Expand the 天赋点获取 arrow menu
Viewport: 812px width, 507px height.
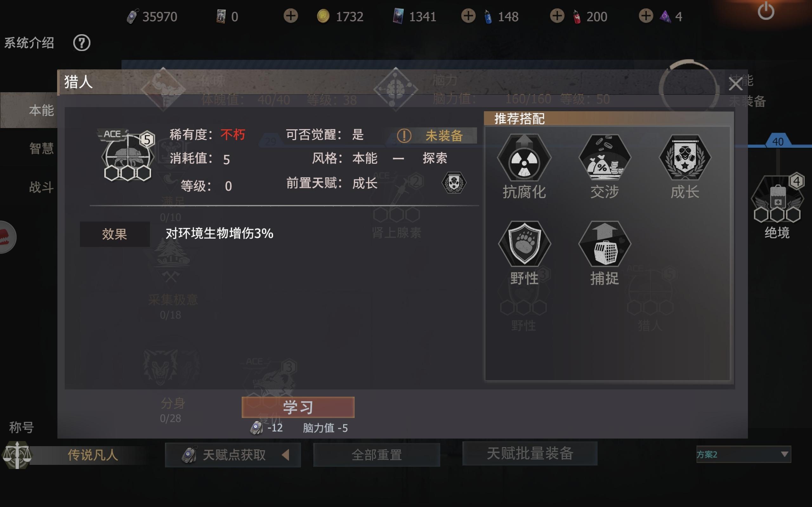pos(286,455)
